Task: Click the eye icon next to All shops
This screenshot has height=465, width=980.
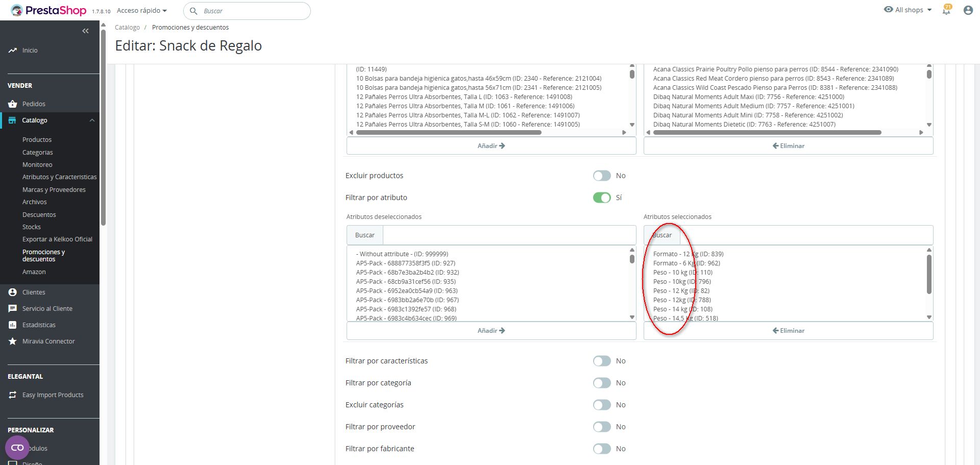Action: pyautogui.click(x=888, y=10)
